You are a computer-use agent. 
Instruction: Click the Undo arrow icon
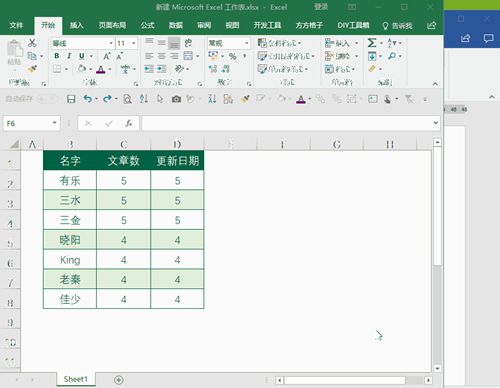[88, 99]
